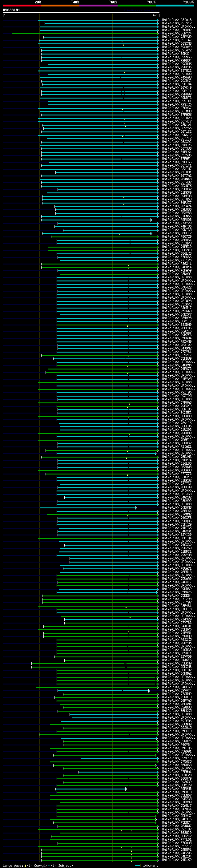197x868 pixels.
Task: Select label UniRef100_A9TI47
Action: (177, 40)
